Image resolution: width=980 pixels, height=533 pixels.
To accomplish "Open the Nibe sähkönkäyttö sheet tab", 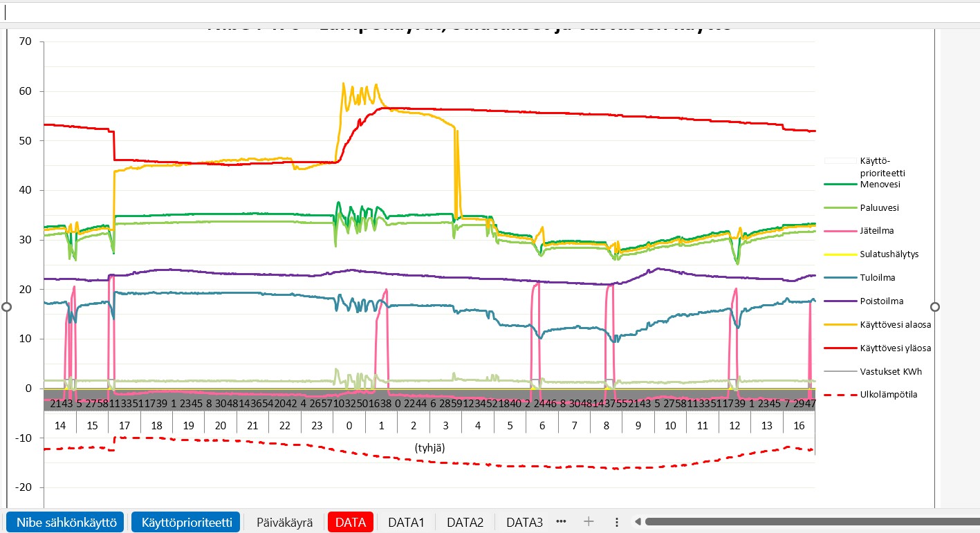I will coord(66,522).
